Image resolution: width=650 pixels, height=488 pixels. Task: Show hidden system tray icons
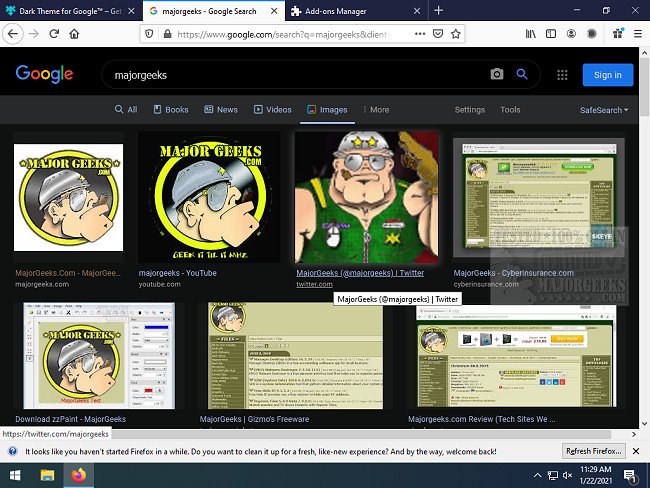(x=537, y=475)
